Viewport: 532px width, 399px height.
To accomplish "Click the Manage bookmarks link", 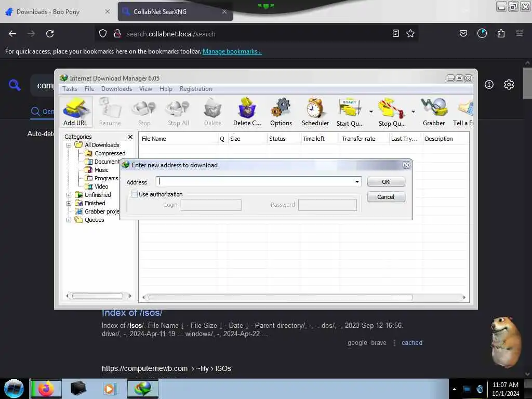I will [232, 51].
